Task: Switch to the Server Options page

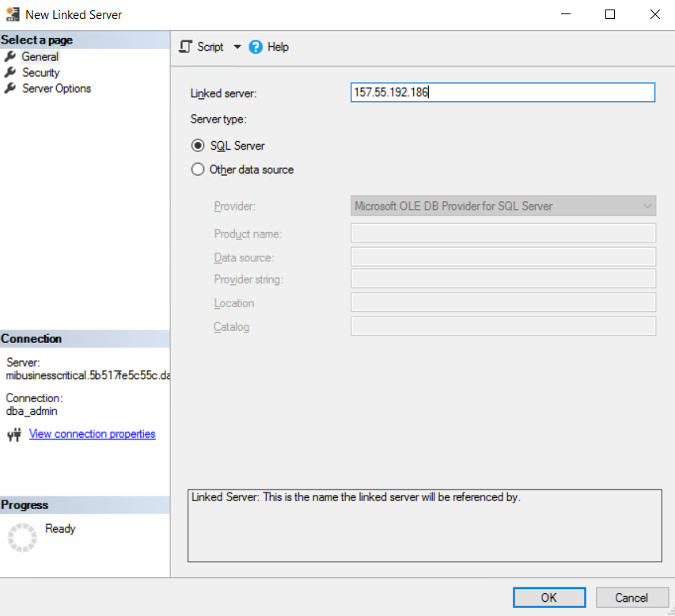Action: point(56,88)
